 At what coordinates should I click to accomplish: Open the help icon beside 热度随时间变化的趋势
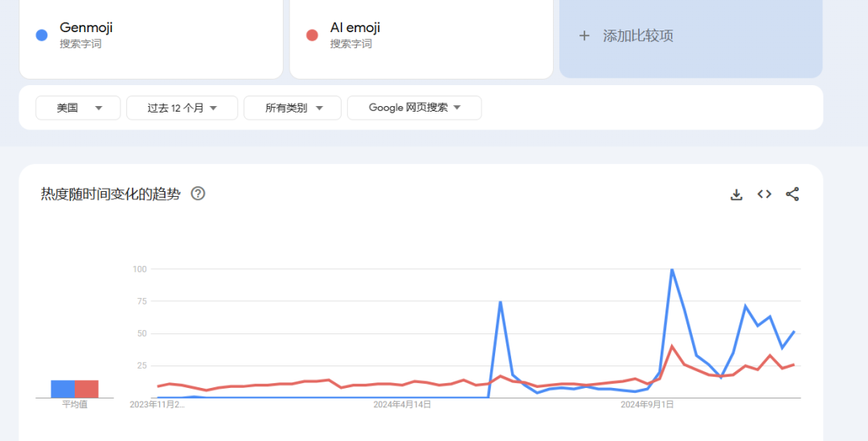tap(198, 194)
